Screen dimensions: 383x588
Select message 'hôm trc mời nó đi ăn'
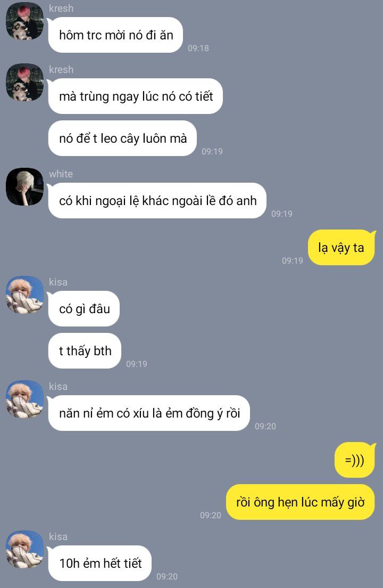click(x=115, y=35)
